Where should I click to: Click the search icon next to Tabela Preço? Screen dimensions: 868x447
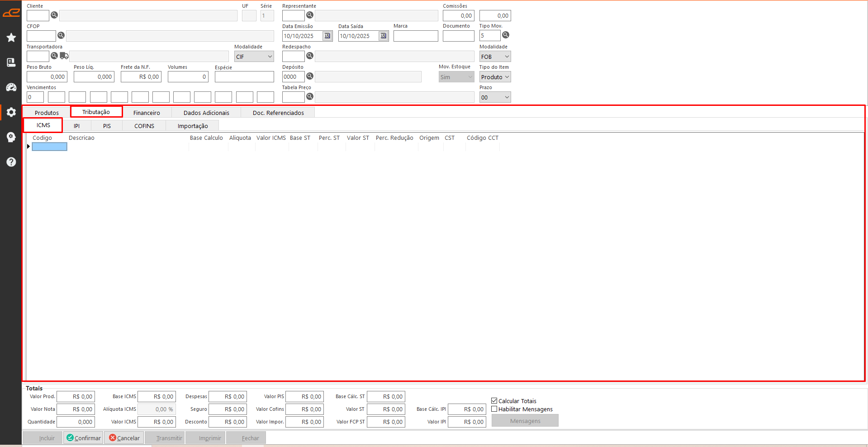pos(310,97)
